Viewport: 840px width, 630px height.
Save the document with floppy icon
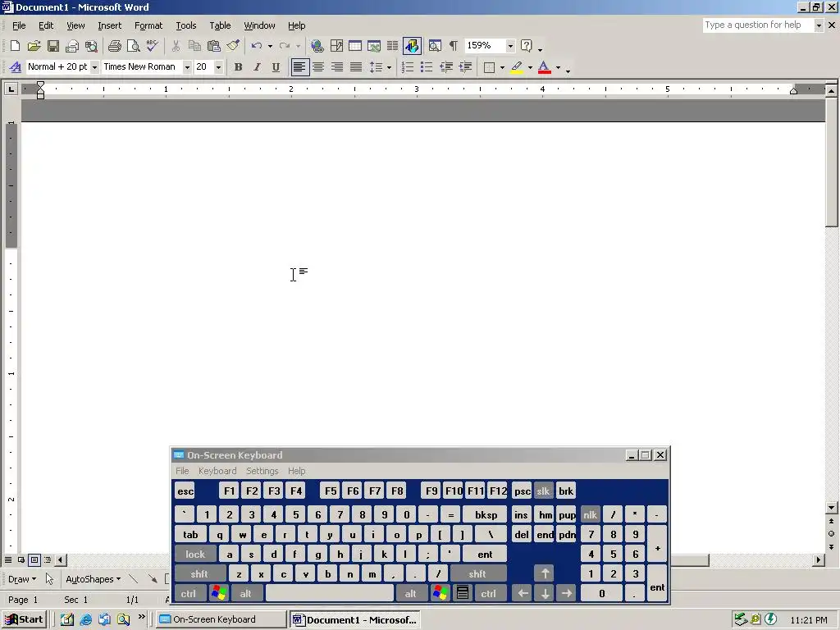tap(53, 46)
